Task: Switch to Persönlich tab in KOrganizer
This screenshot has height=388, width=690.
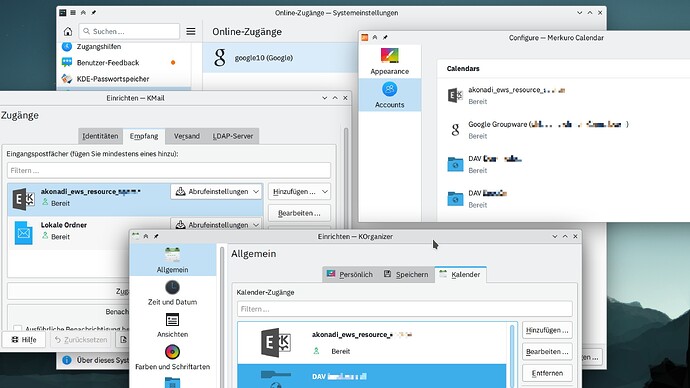Action: pyautogui.click(x=350, y=274)
